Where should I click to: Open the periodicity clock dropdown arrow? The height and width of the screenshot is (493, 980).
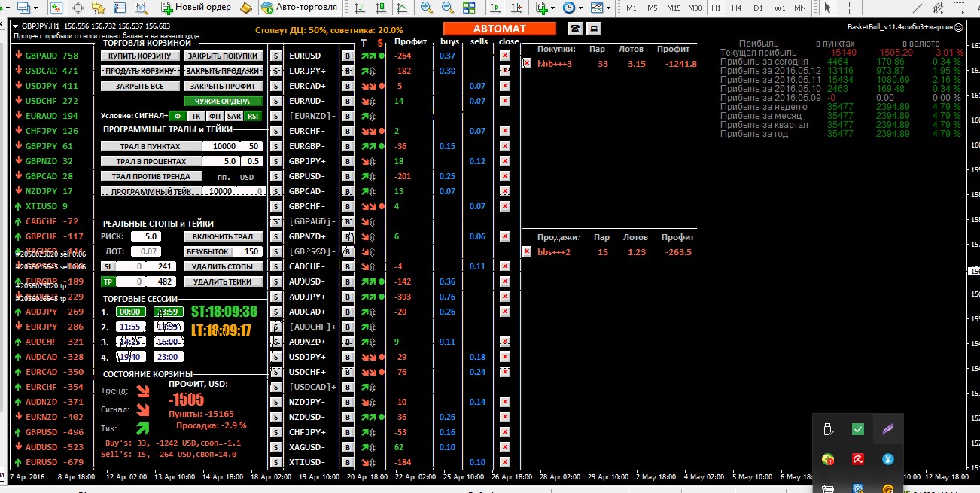pyautogui.click(x=581, y=8)
